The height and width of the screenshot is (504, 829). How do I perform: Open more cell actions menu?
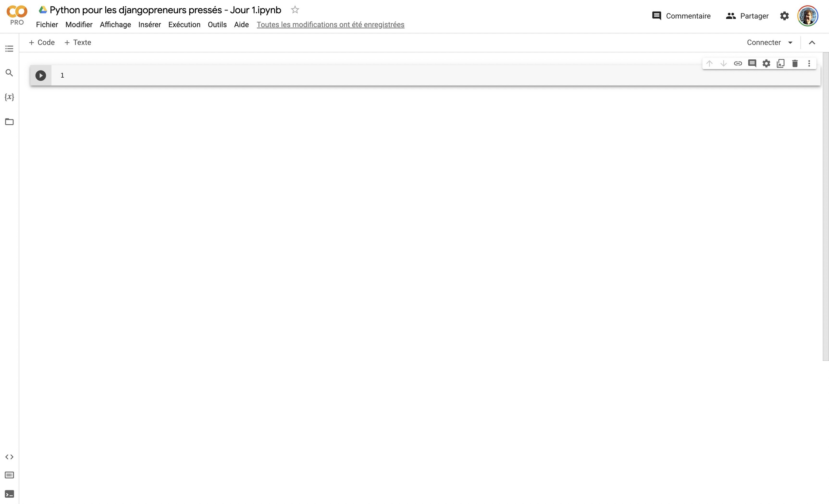pyautogui.click(x=809, y=63)
